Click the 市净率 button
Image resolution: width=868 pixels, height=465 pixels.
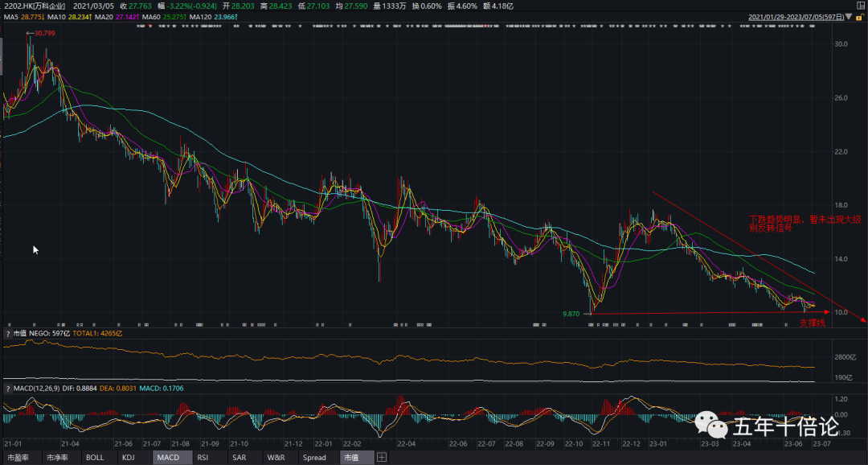(58, 458)
